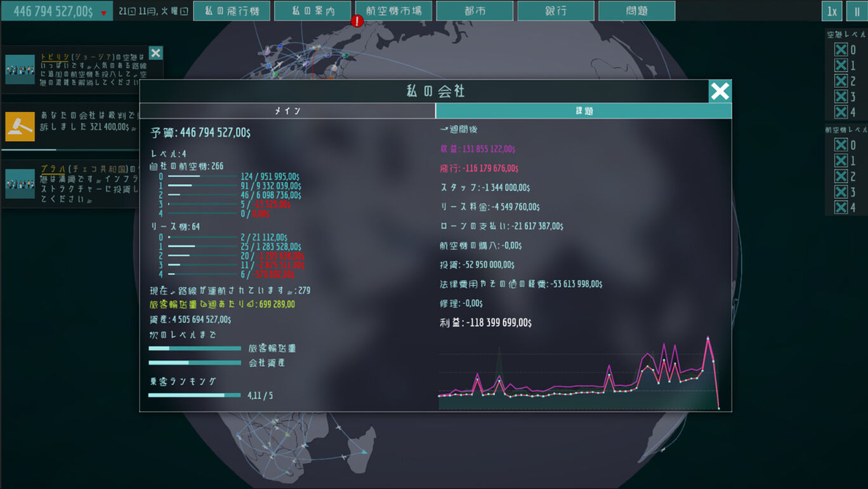Click the Tbilisi airport crowd notification icon
868x489 pixels.
pyautogui.click(x=20, y=69)
